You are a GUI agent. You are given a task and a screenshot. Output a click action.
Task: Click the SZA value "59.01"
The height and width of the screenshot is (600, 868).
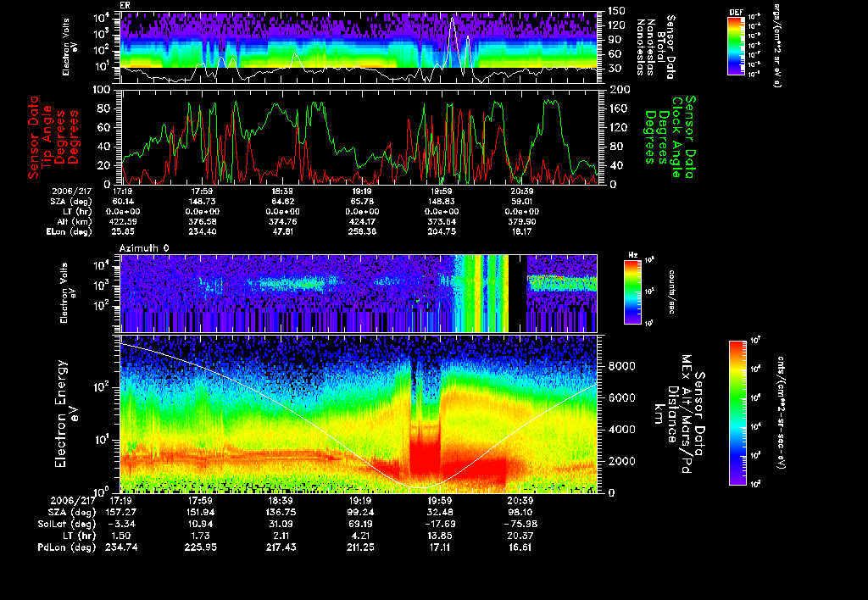(x=522, y=201)
